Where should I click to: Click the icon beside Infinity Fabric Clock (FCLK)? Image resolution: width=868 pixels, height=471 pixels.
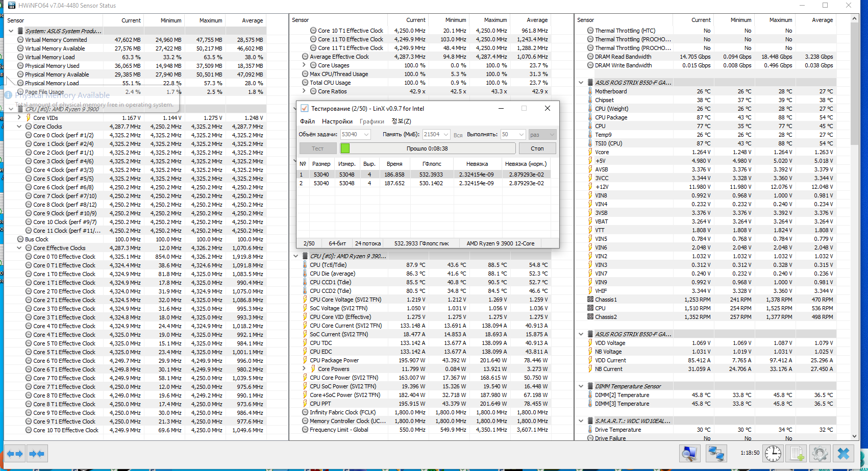click(305, 412)
